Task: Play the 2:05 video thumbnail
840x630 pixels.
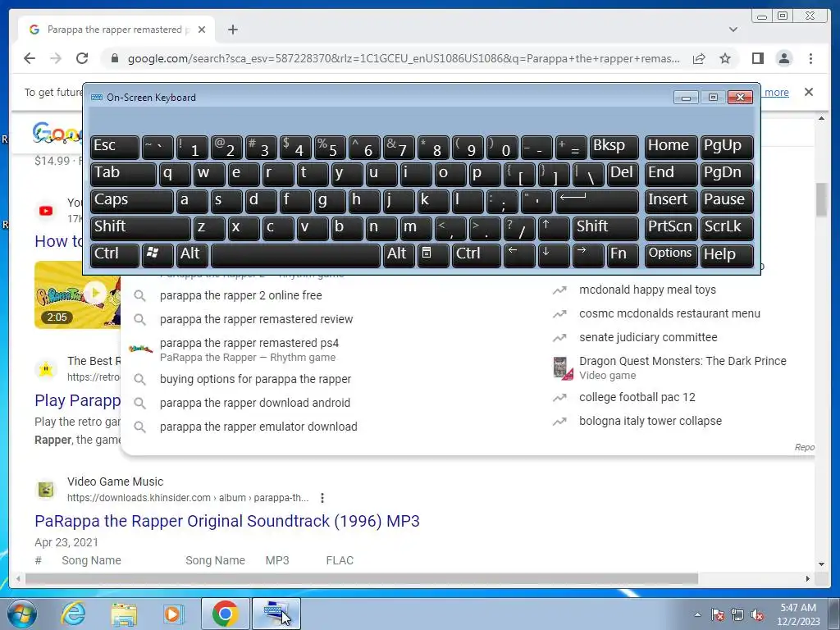Action: (78, 294)
